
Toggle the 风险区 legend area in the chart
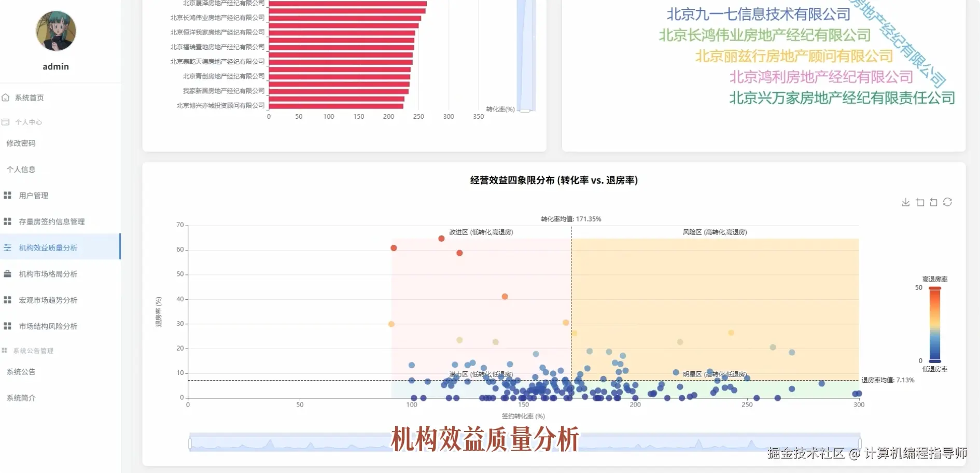(715, 232)
